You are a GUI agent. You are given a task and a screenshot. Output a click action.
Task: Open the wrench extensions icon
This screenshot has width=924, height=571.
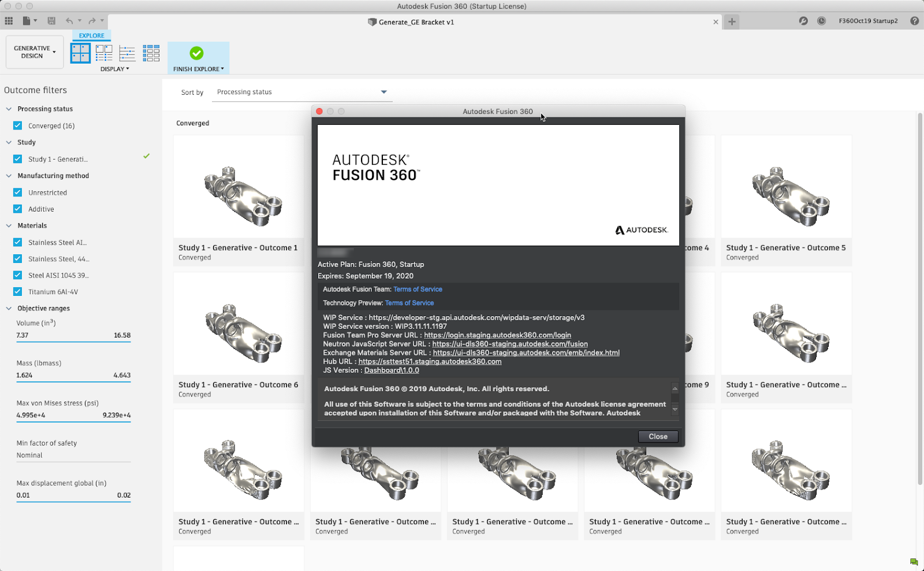tap(803, 21)
